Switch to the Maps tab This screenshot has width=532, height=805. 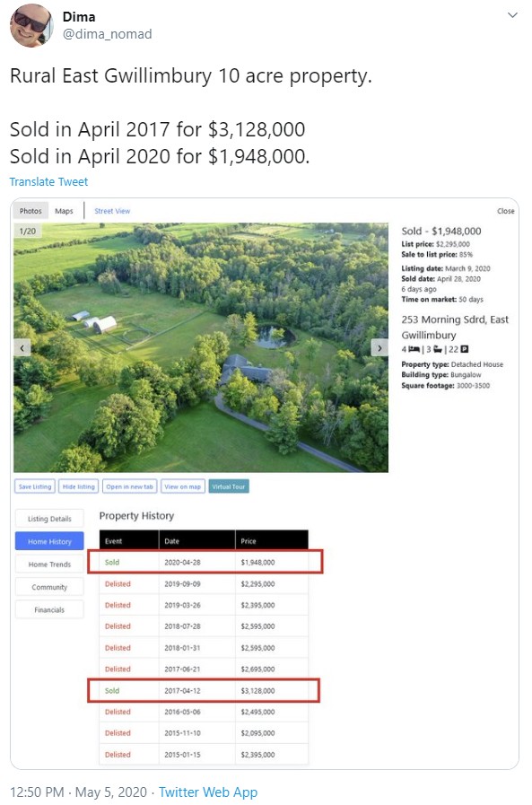coord(64,211)
